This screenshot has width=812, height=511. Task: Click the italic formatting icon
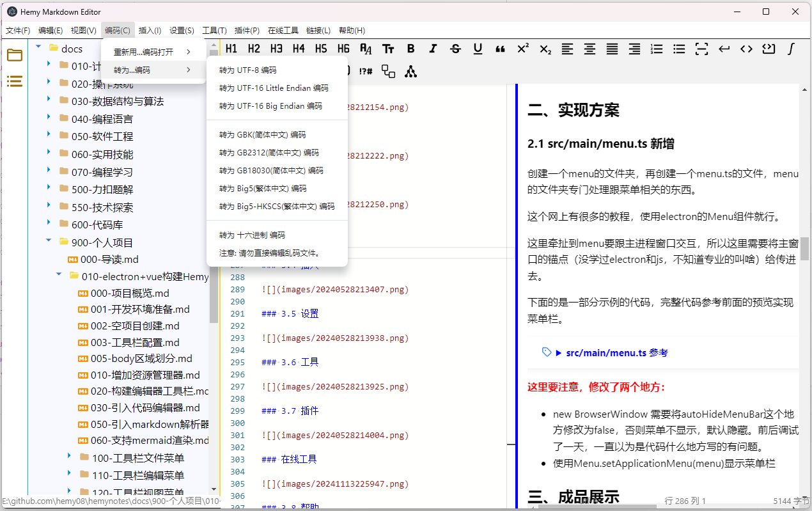coord(433,49)
